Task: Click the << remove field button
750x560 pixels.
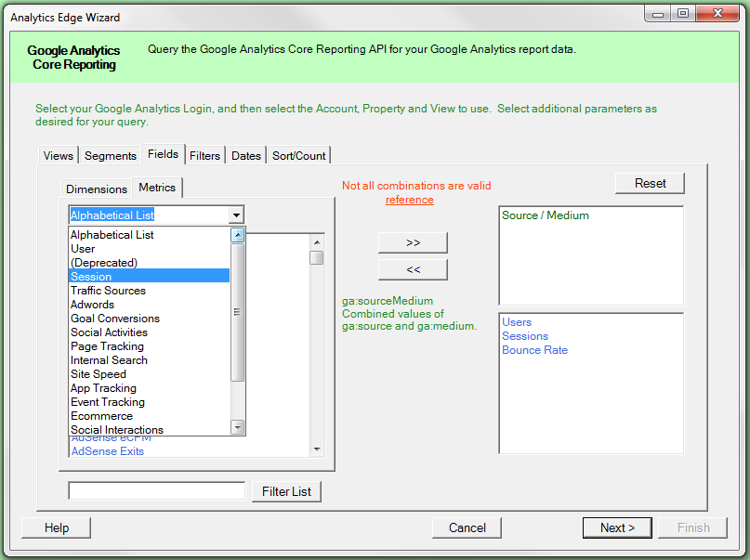Action: (x=413, y=269)
